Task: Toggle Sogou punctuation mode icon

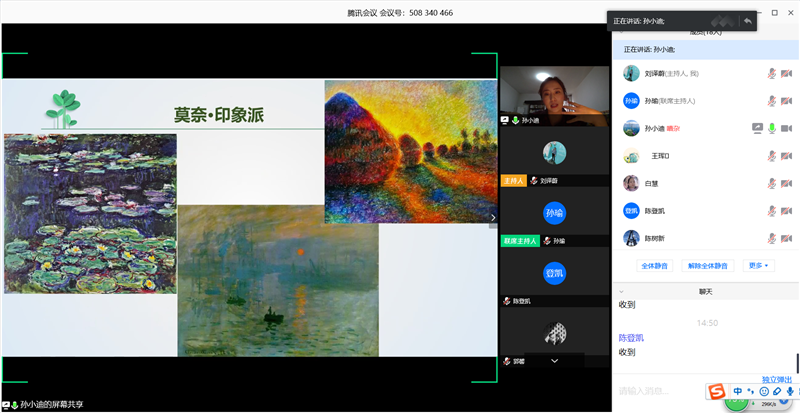Action: pos(751,392)
